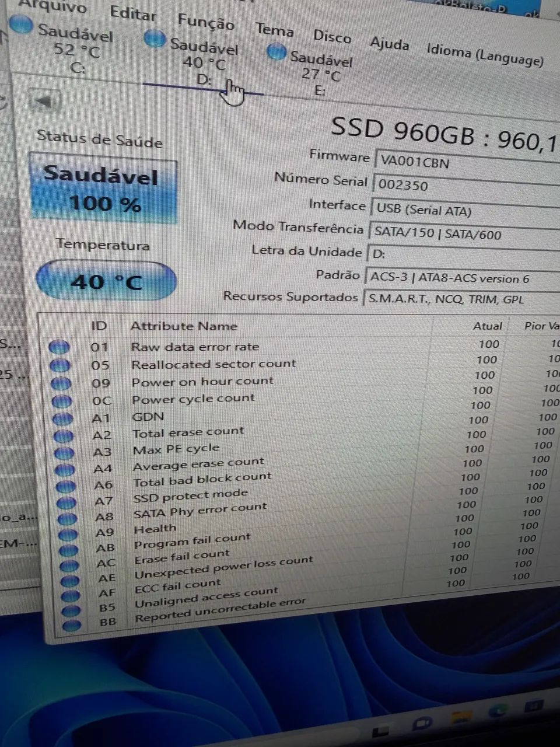560x747 pixels.
Task: Click status orb for Unaligned access count
Action: (71, 611)
